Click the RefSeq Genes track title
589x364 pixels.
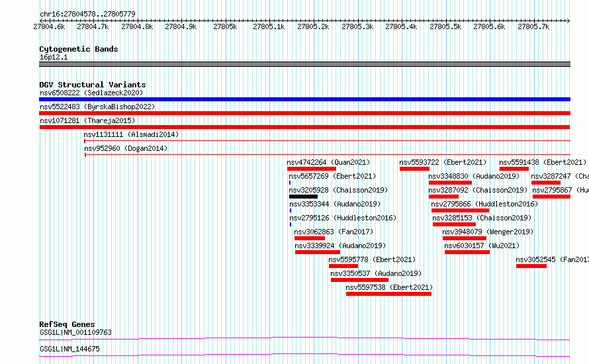67,324
